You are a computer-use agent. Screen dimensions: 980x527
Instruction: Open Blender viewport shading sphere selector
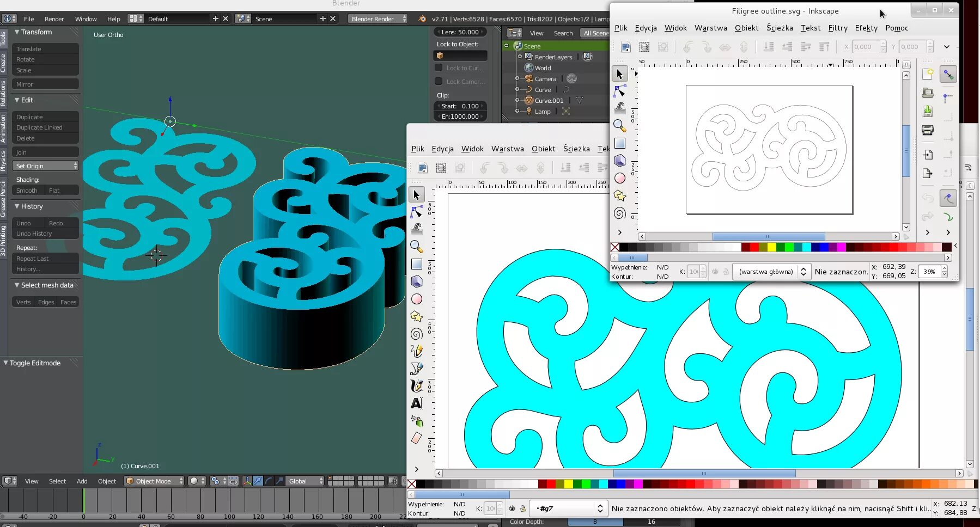(197, 481)
